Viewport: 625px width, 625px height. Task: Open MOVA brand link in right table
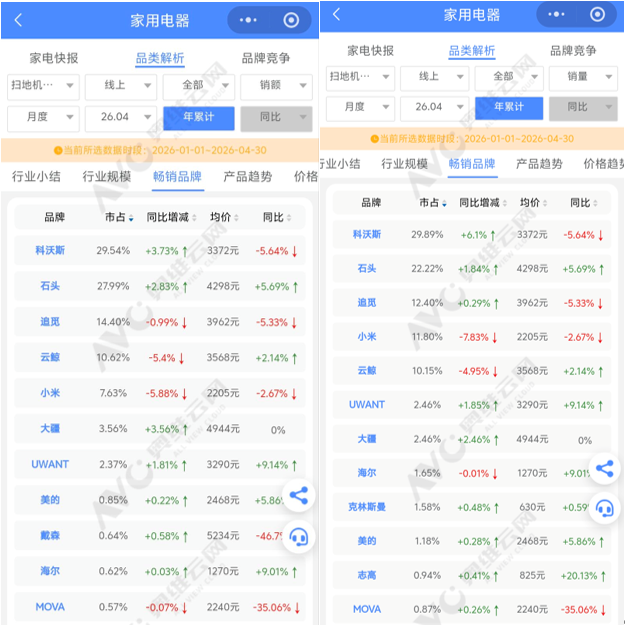click(367, 609)
